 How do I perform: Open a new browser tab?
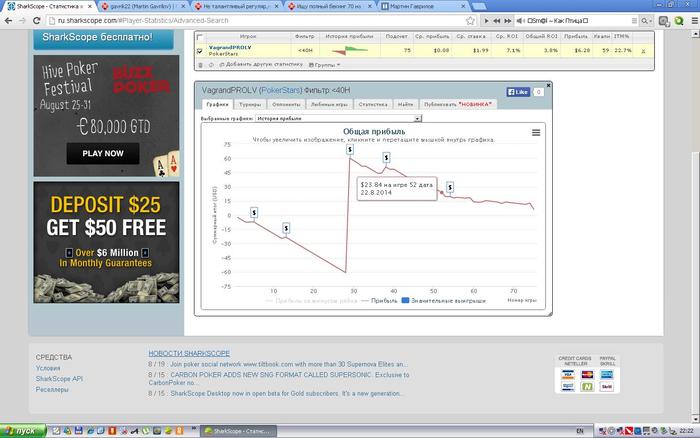479,6
